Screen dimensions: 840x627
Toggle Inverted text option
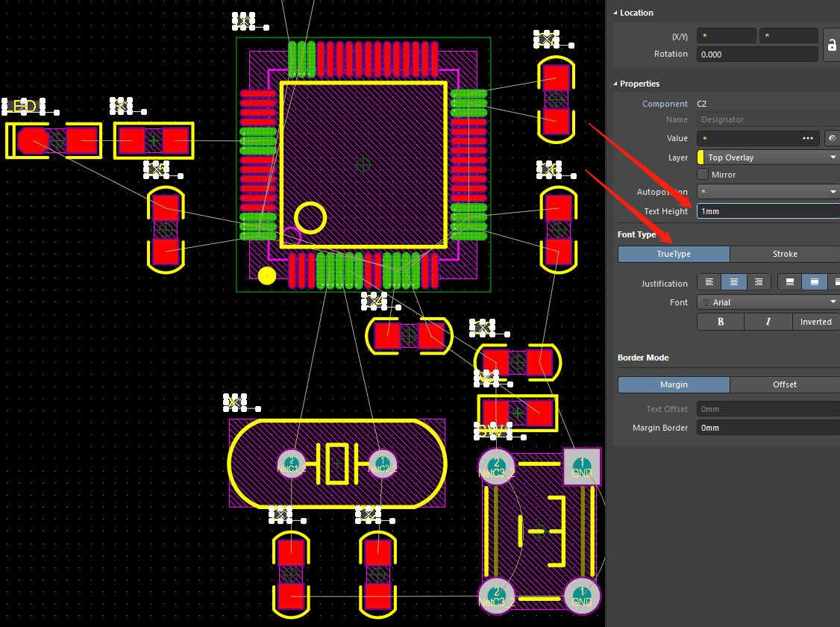pyautogui.click(x=816, y=322)
